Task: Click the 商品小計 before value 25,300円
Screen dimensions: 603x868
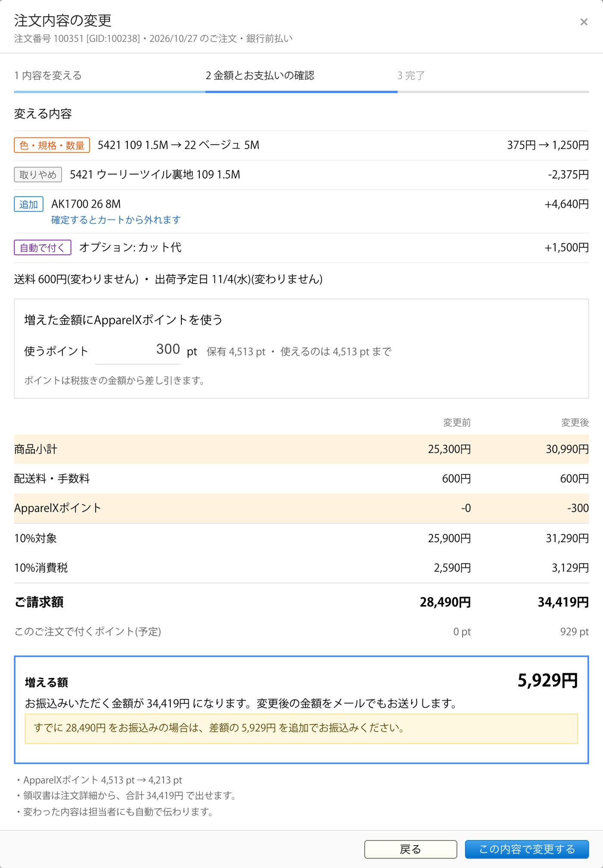Action: click(x=449, y=449)
